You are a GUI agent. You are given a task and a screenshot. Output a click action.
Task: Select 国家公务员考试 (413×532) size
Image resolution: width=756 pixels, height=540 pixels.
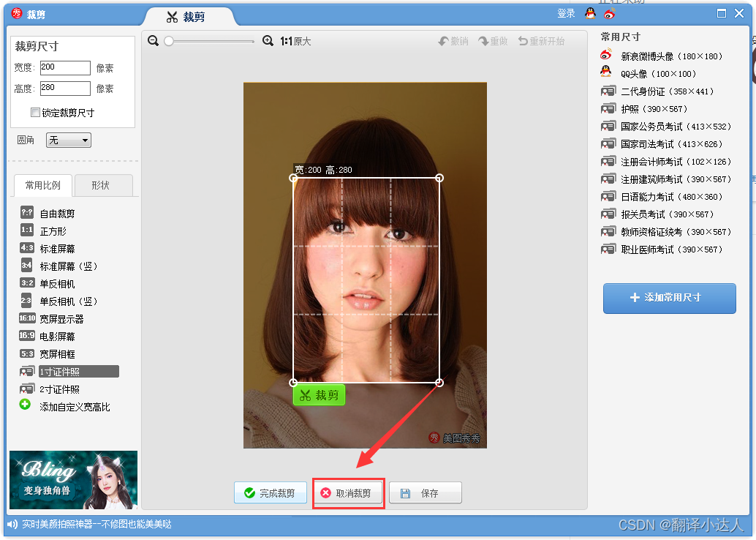pos(666,127)
